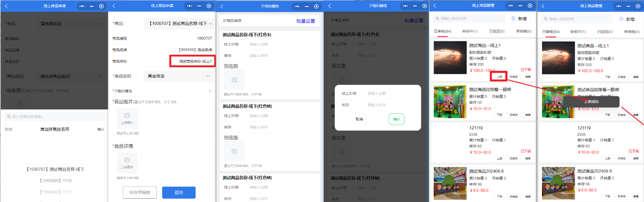Select 【1000695】1119 in the product picker
This screenshot has height=202, width=644.
(x=56, y=180)
